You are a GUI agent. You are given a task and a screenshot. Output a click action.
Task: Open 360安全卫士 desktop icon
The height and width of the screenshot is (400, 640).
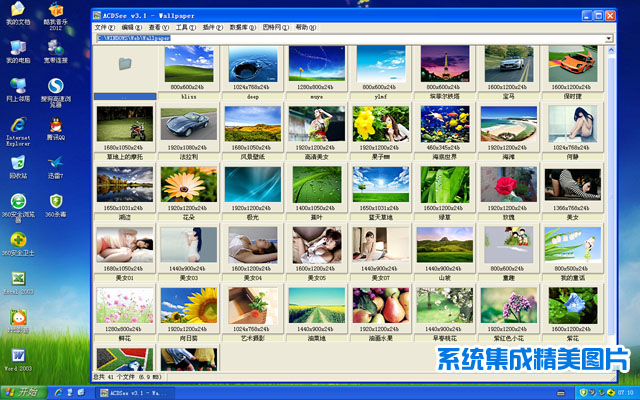tap(18, 244)
